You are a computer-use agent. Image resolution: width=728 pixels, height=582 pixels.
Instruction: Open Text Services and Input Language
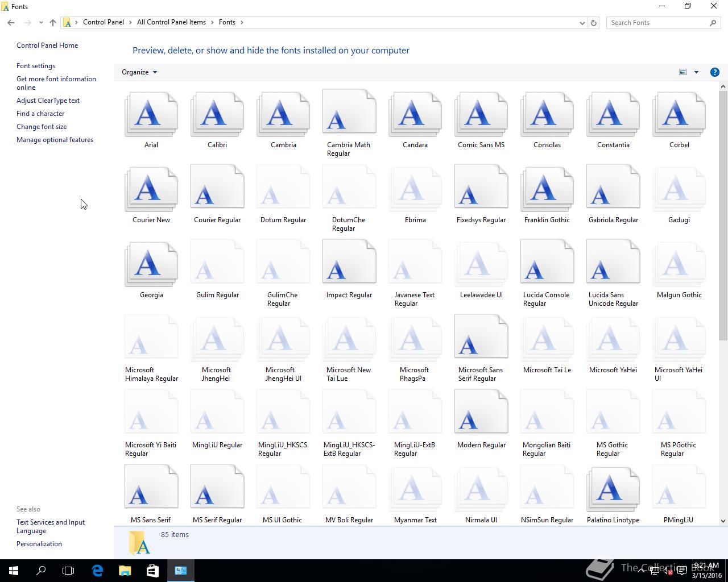point(51,526)
